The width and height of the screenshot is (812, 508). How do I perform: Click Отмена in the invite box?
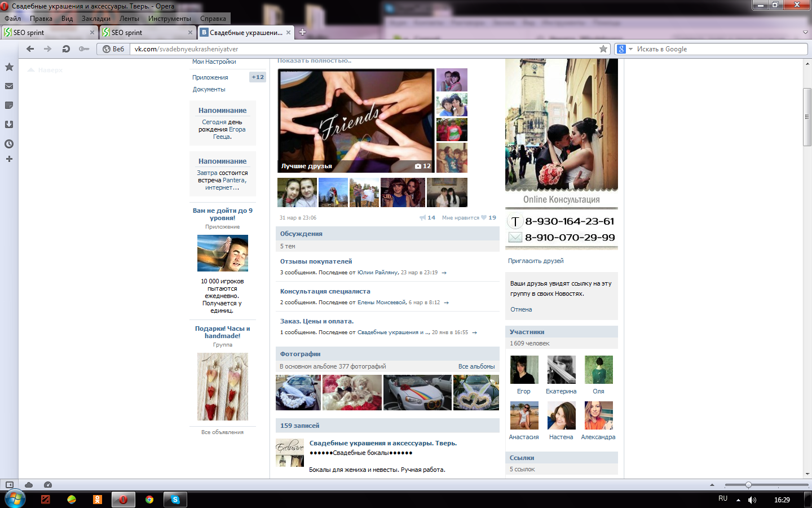[521, 309]
